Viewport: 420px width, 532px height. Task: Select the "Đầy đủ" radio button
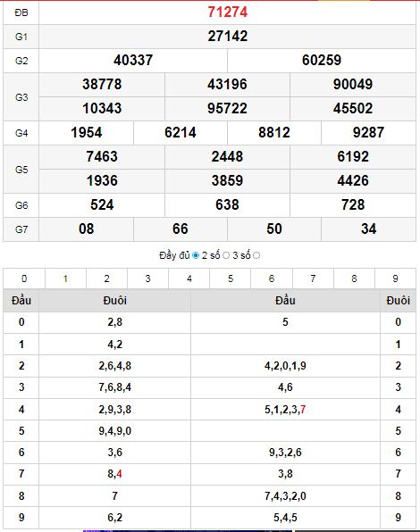[196, 255]
